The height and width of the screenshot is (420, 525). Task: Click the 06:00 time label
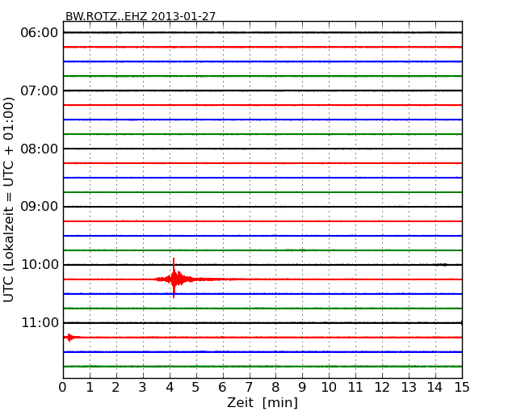pyautogui.click(x=40, y=33)
